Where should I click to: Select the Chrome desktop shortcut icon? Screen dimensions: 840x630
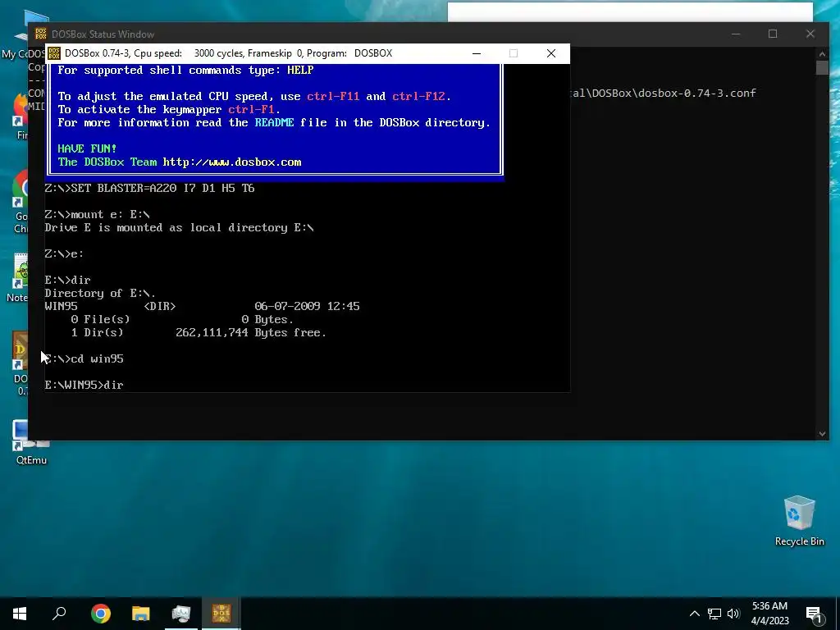tap(21, 202)
